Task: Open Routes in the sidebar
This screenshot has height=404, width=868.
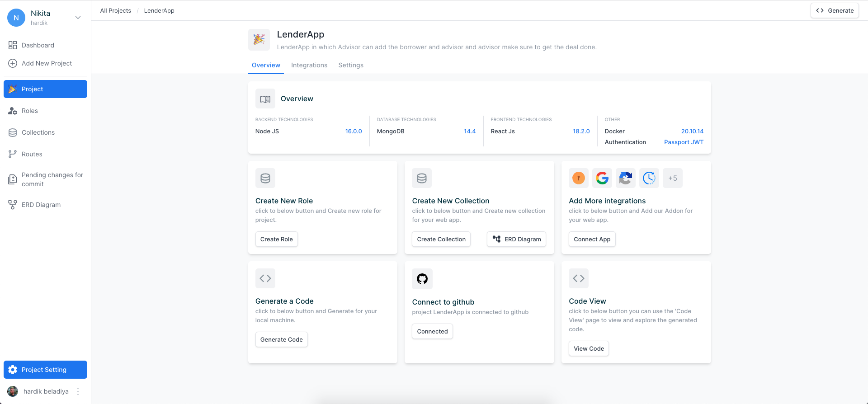Action: 45,154
